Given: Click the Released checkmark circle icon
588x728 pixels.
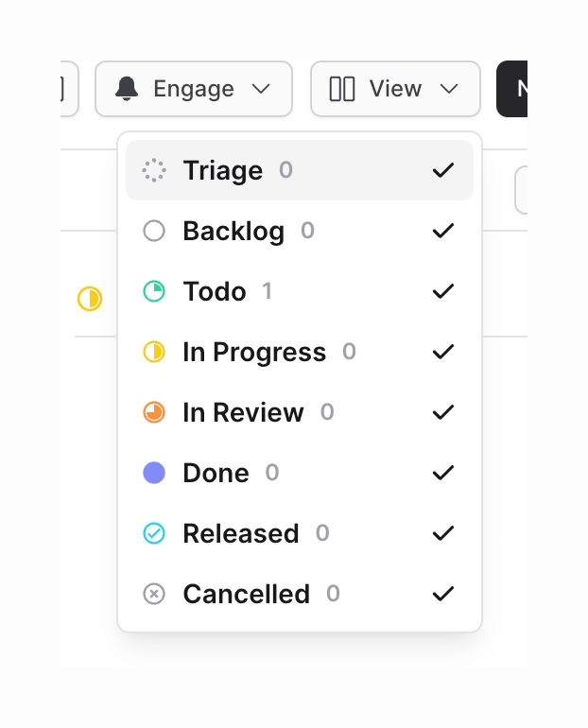Looking at the screenshot, I should tap(153, 533).
